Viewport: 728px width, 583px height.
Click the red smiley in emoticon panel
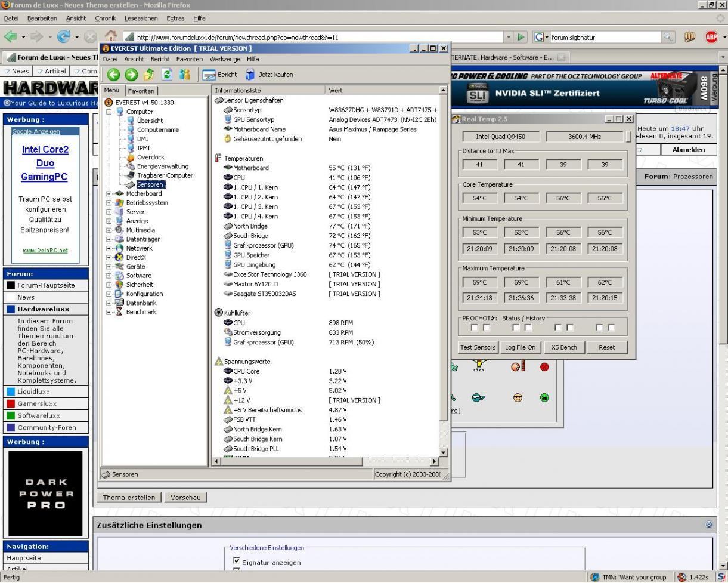point(544,367)
